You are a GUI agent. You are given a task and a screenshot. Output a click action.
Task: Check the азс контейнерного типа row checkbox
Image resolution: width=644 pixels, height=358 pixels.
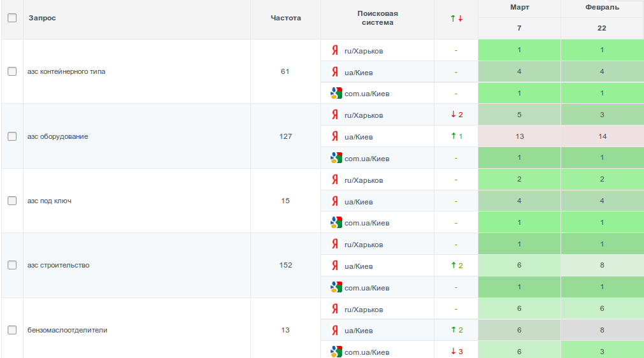pyautogui.click(x=12, y=71)
